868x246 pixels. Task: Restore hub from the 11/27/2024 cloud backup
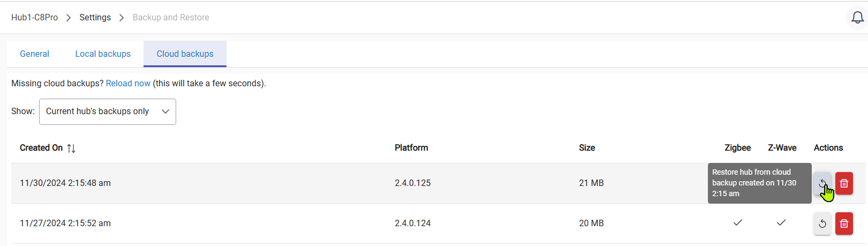pos(822,223)
